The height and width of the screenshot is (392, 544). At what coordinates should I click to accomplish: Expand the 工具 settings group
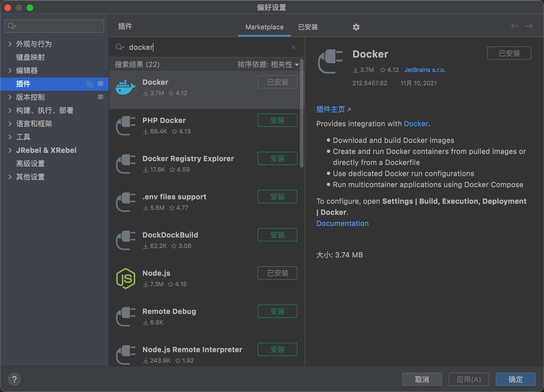click(10, 137)
